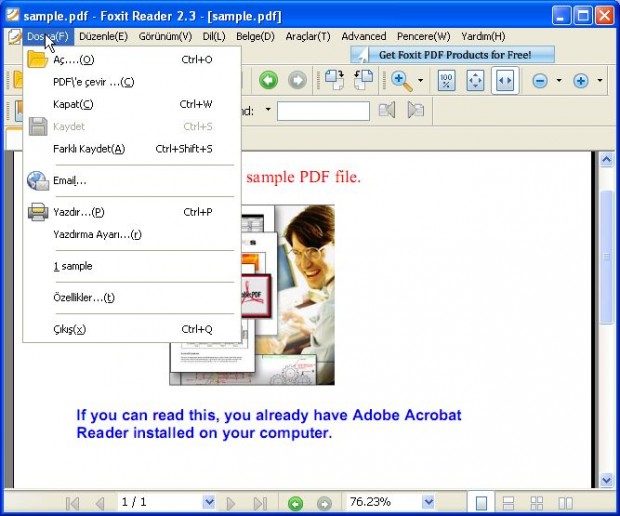The width and height of the screenshot is (620, 516).
Task: Open the page number dropdown
Action: pos(209,503)
